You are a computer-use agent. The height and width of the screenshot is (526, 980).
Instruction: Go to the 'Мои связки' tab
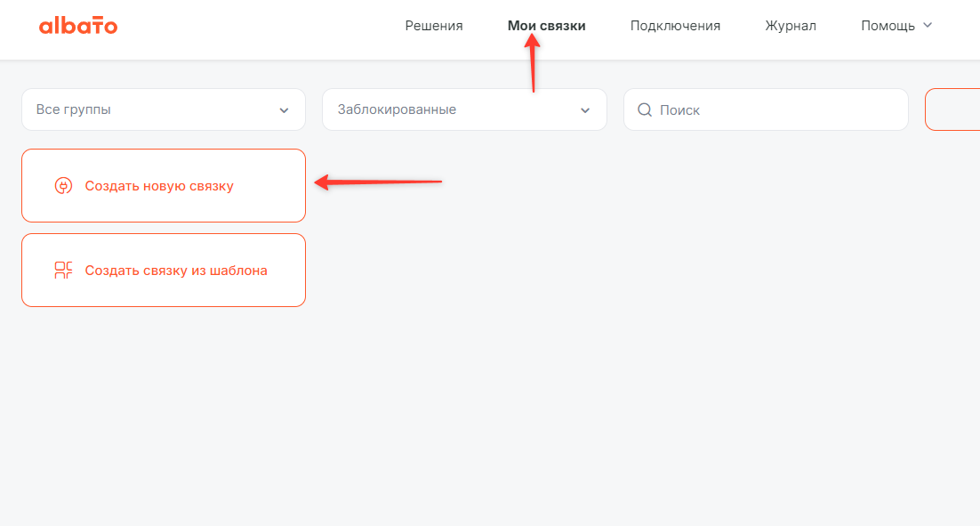click(x=546, y=26)
